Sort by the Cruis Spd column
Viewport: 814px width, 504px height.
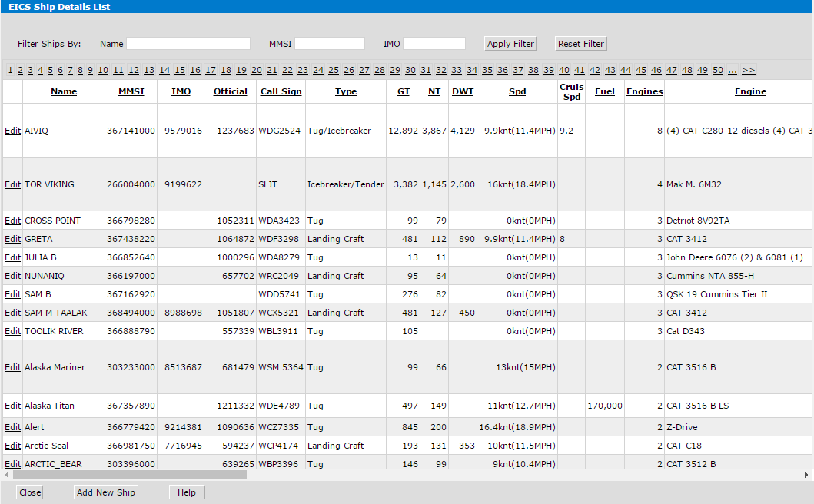(571, 91)
